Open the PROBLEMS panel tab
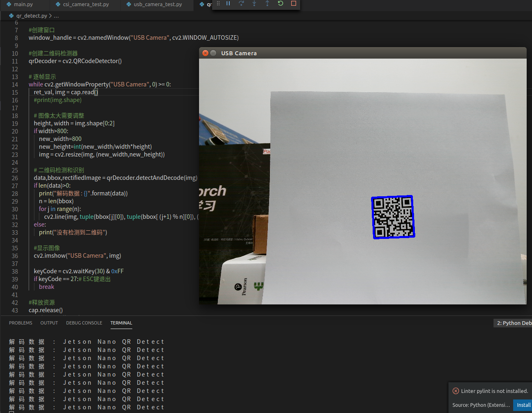This screenshot has width=532, height=413. point(20,323)
